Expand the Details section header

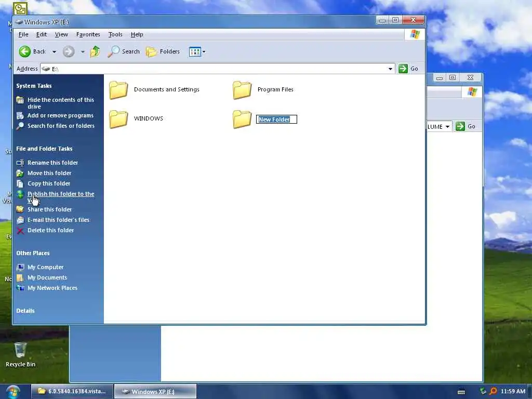pyautogui.click(x=25, y=311)
